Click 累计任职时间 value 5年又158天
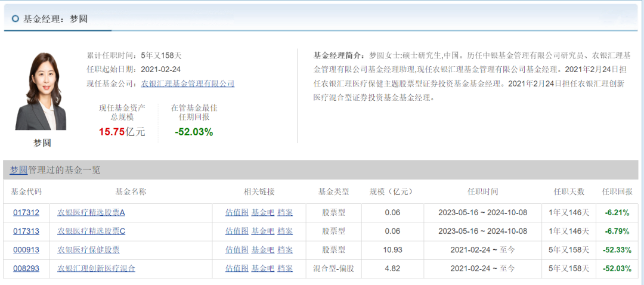 click(162, 55)
